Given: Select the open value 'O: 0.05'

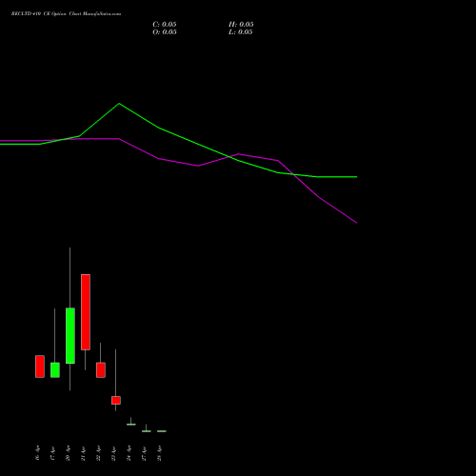Looking at the screenshot, I should pos(165,32).
